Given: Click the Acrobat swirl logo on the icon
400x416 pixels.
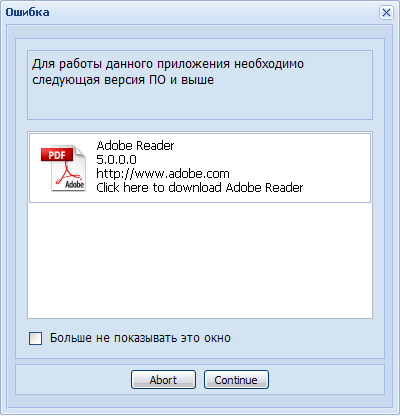Looking at the screenshot, I should (68, 174).
